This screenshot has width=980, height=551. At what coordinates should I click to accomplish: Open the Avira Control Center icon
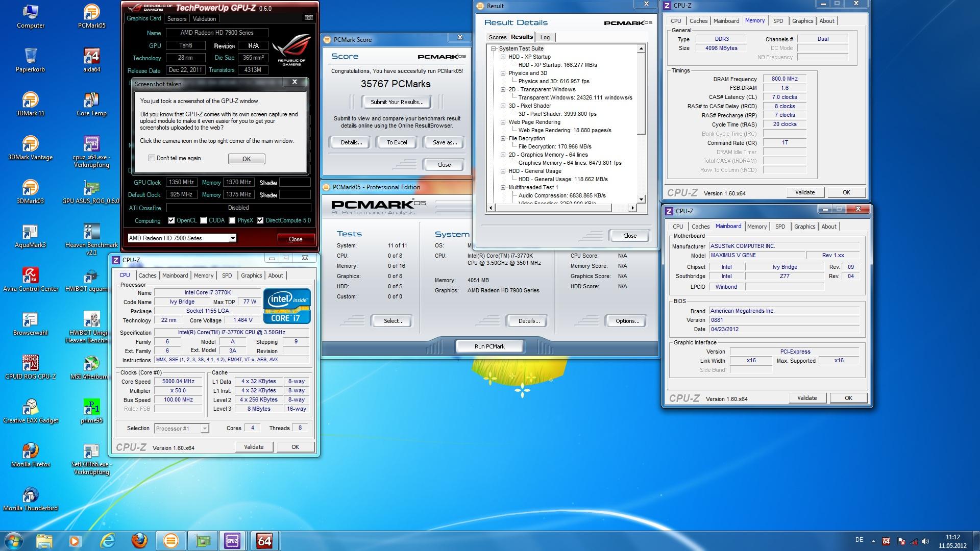tap(31, 280)
